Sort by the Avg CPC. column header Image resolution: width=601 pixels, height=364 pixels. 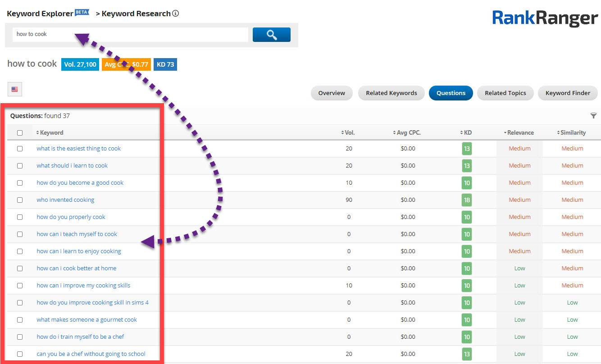(x=407, y=133)
